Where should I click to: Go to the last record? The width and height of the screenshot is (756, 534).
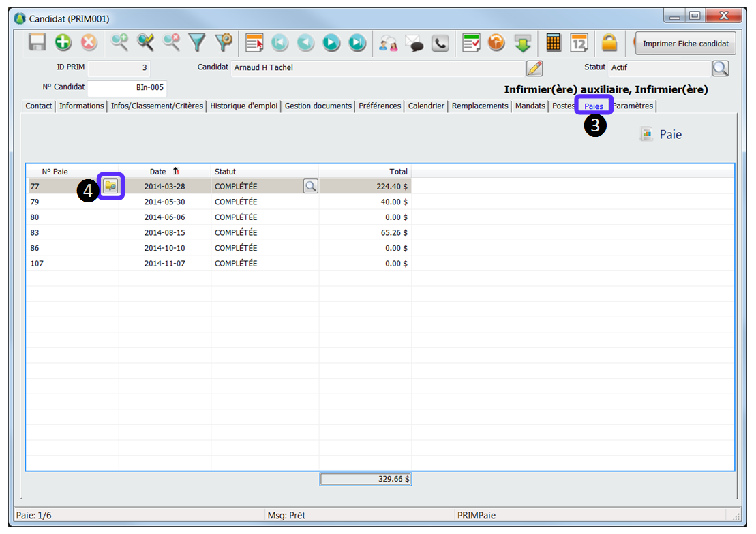tap(357, 43)
